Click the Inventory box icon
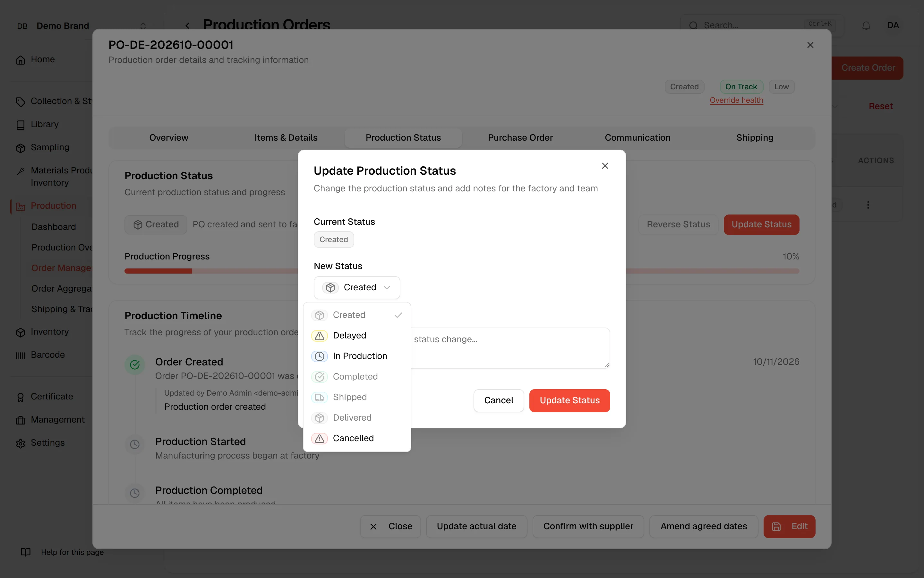The width and height of the screenshot is (924, 578). coord(21,332)
